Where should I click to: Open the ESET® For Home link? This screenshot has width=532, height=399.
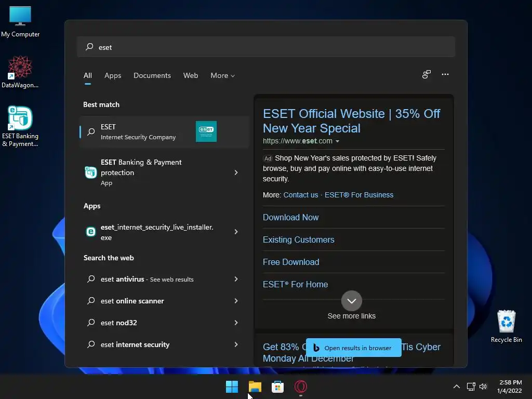pos(296,284)
